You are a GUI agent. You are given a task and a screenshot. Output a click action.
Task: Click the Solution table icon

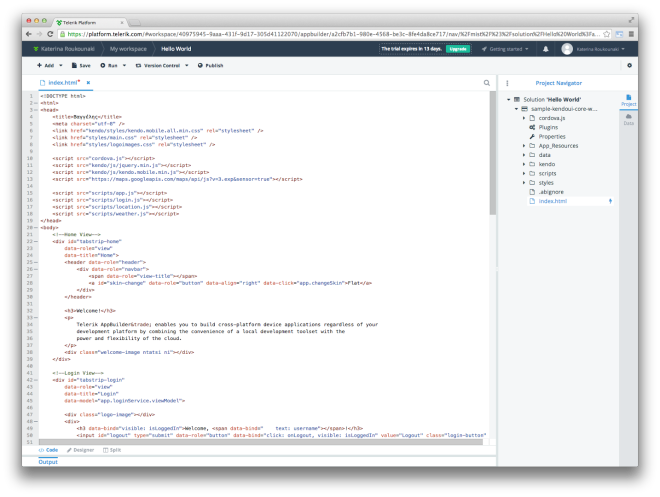click(x=517, y=99)
